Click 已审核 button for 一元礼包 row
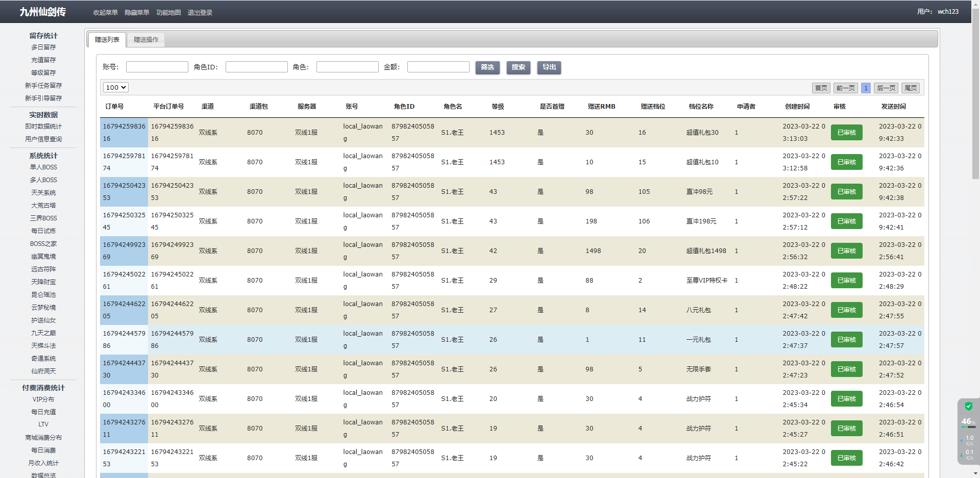The height and width of the screenshot is (478, 980). (x=847, y=340)
